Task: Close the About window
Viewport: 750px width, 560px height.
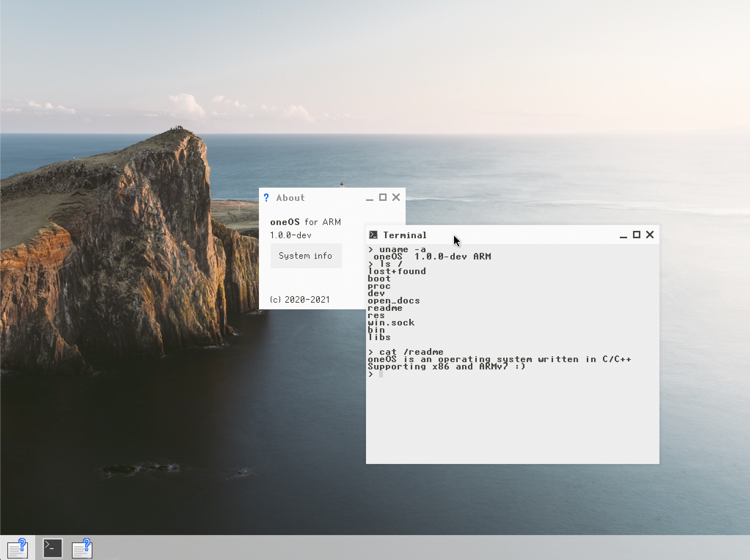Action: point(396,198)
